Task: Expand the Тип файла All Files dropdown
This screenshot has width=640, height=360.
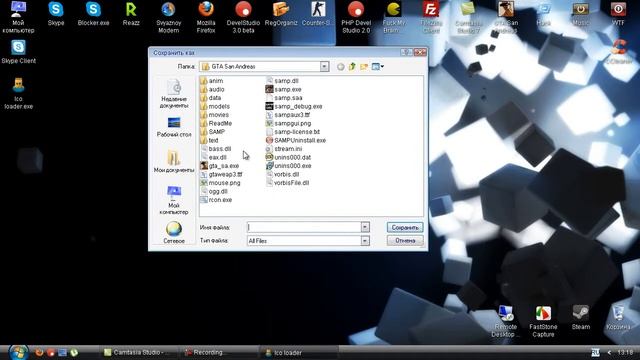Action: point(365,241)
